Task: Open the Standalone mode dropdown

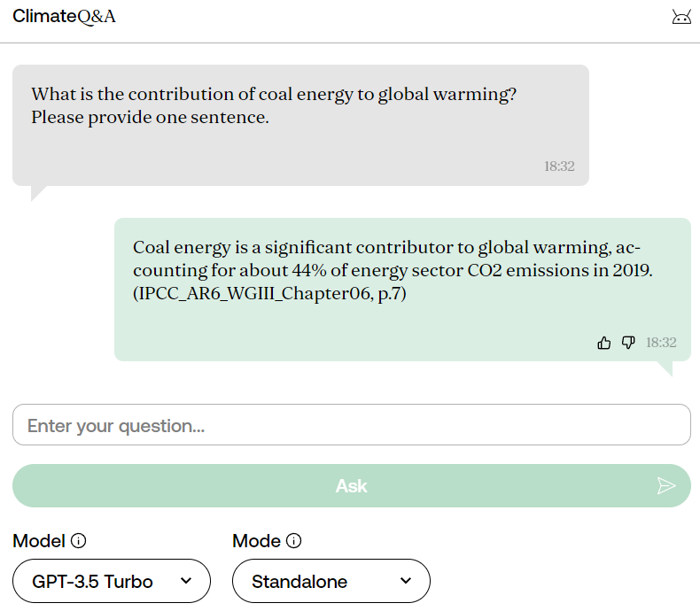Action: coord(331,581)
